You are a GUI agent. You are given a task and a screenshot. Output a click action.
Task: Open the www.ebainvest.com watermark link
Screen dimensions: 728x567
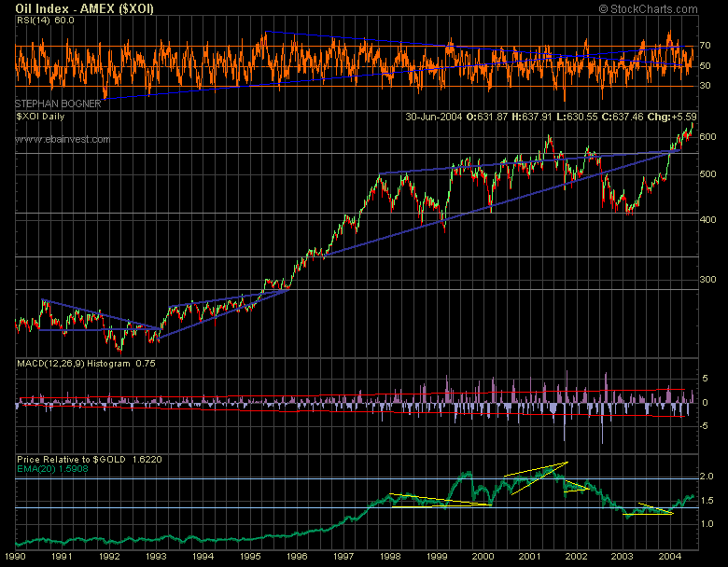point(63,140)
